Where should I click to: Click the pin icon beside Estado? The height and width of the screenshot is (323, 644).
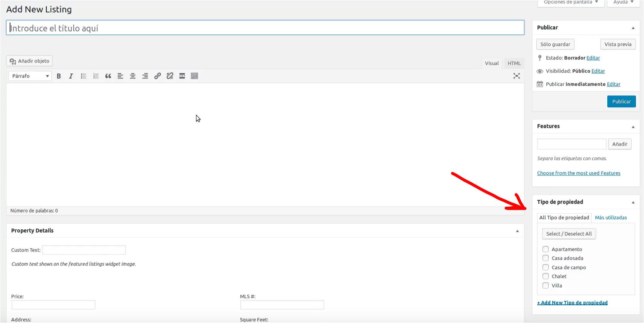pyautogui.click(x=540, y=58)
